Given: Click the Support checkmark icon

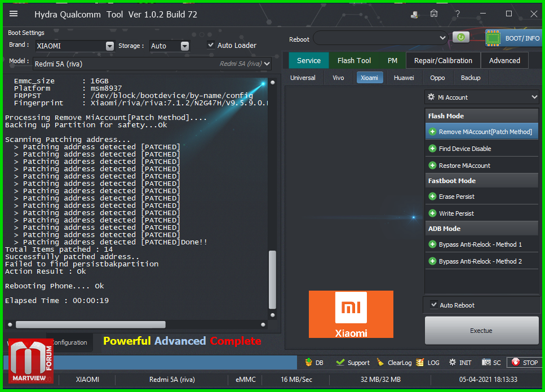Looking at the screenshot, I should point(340,363).
